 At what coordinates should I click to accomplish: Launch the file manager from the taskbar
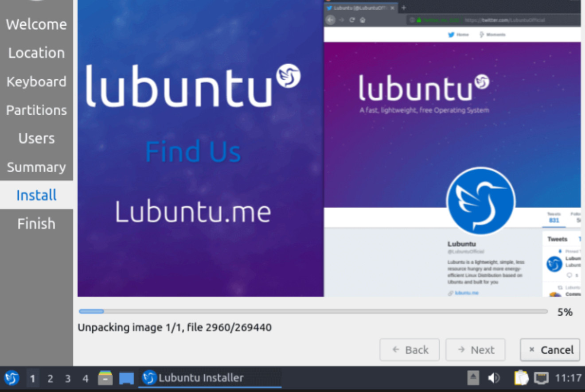pyautogui.click(x=105, y=378)
